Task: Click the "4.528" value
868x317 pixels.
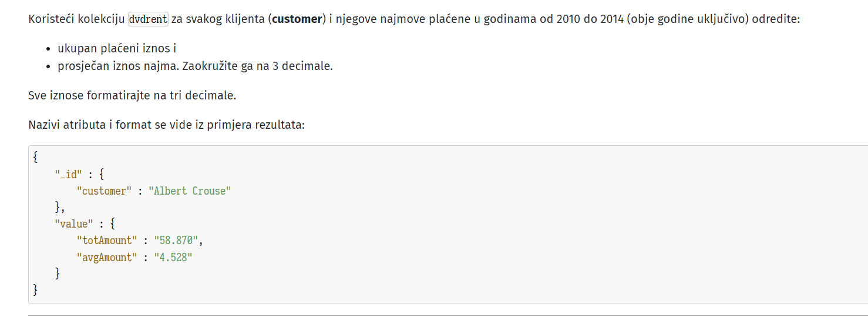Action: point(173,257)
